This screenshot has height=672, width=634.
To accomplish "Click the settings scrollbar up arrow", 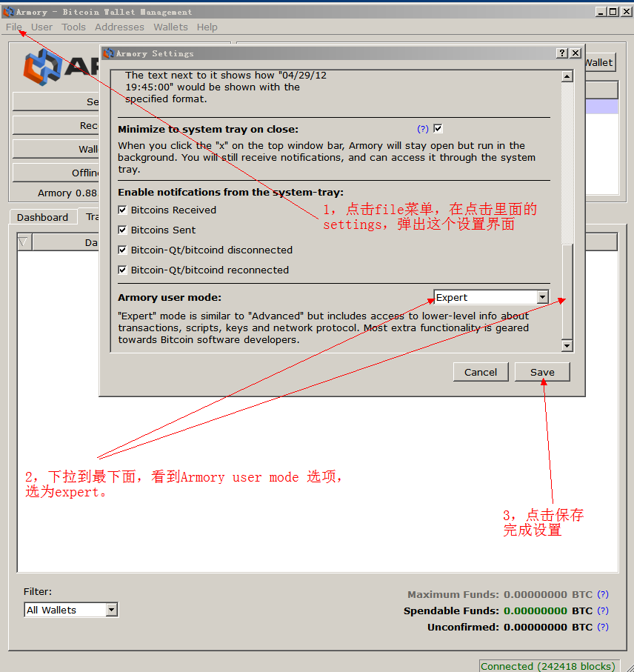I will pyautogui.click(x=567, y=76).
